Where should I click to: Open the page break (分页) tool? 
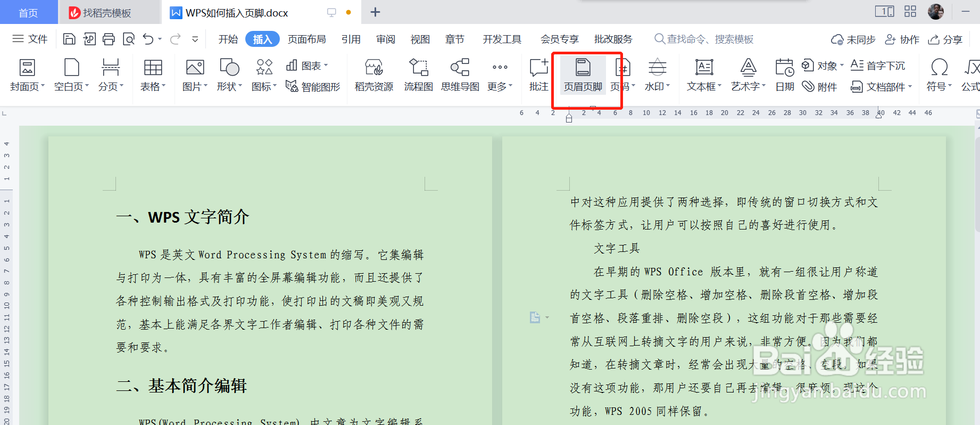[x=111, y=75]
